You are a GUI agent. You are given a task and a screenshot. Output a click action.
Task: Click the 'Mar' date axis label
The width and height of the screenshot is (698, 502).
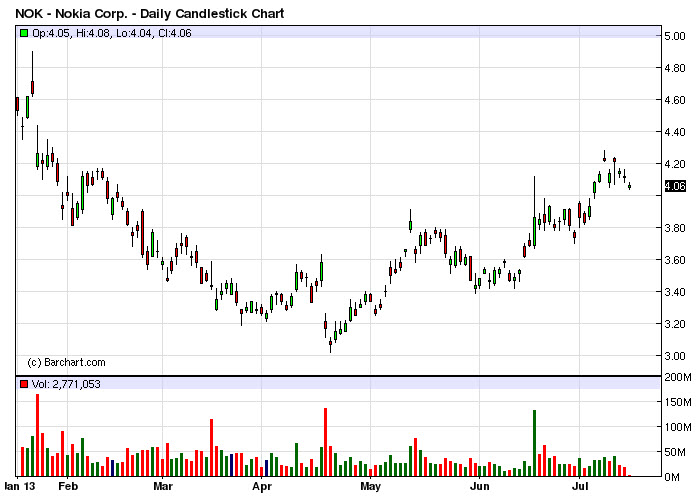163,486
